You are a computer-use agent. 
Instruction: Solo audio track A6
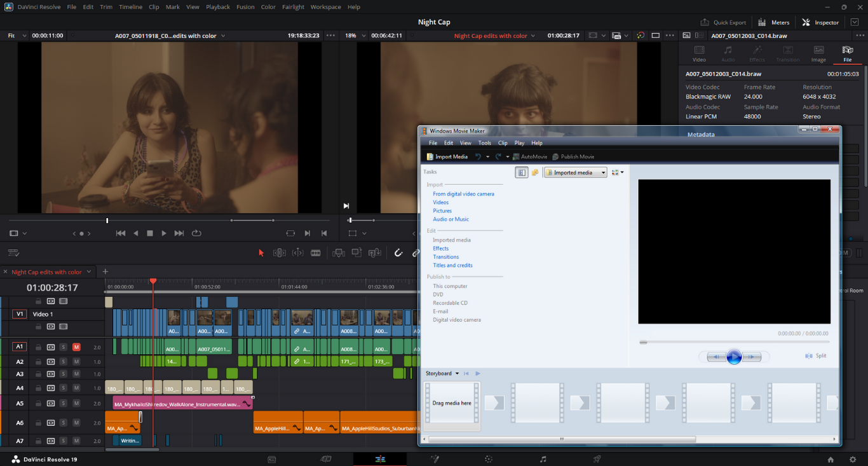[x=63, y=423]
